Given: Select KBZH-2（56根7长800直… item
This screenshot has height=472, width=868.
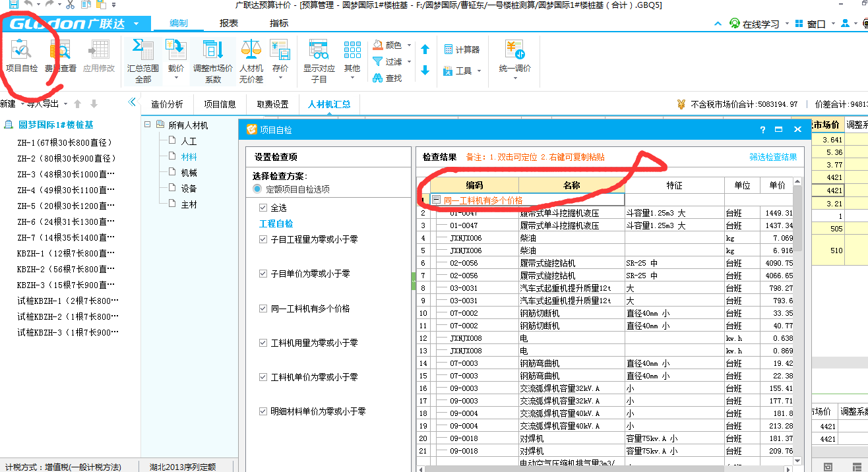Looking at the screenshot, I should (67, 269).
